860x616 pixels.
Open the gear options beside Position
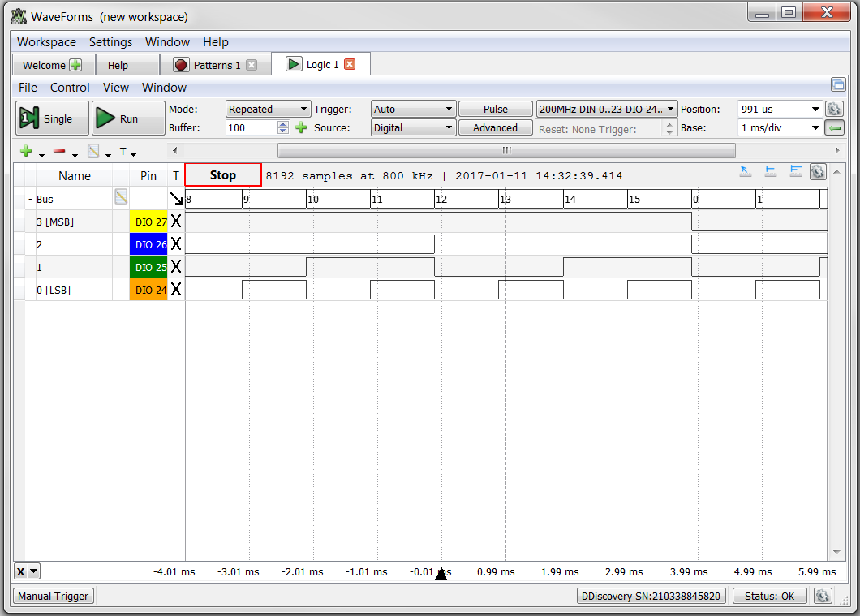tap(834, 109)
